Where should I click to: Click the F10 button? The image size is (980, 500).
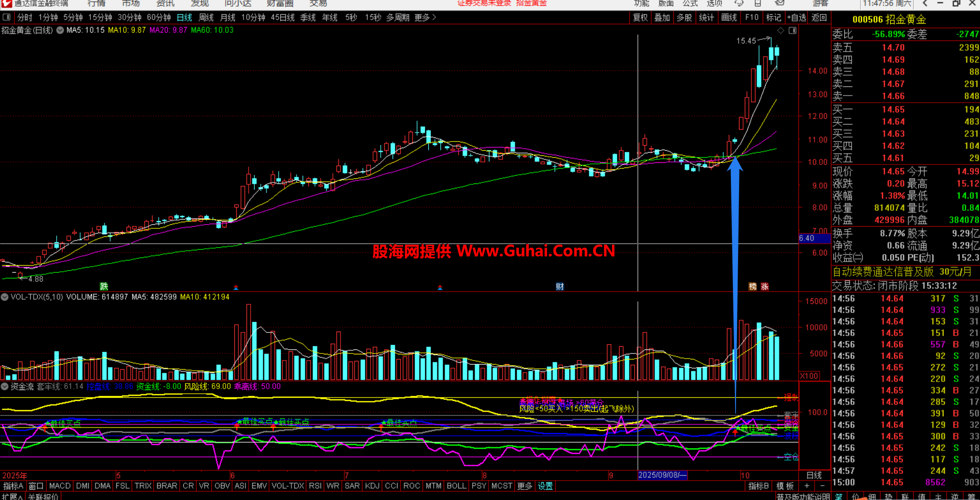[752, 17]
